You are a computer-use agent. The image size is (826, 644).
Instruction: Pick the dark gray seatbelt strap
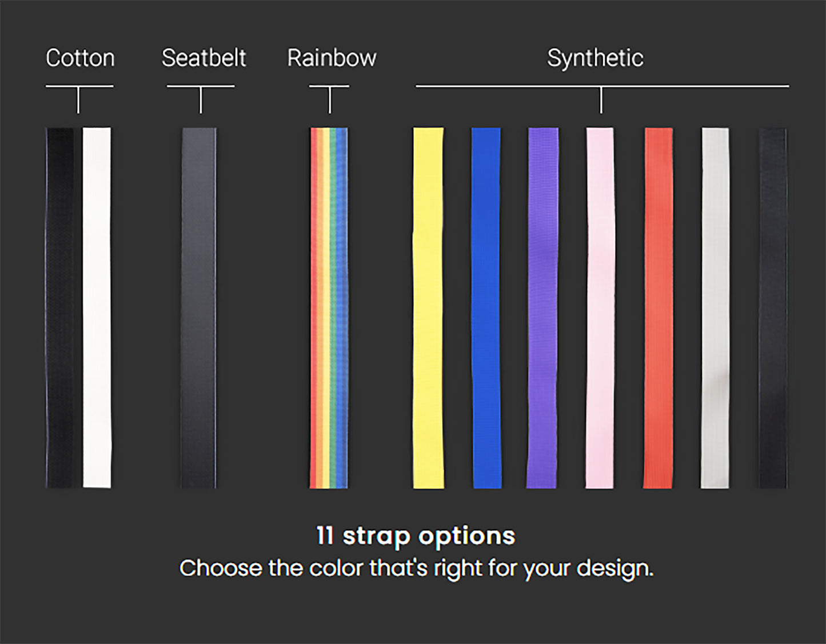pyautogui.click(x=199, y=307)
